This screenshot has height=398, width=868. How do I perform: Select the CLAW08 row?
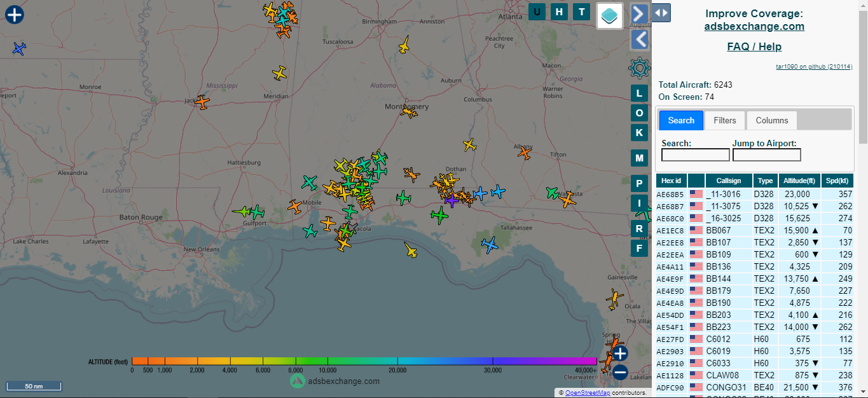pos(755,375)
